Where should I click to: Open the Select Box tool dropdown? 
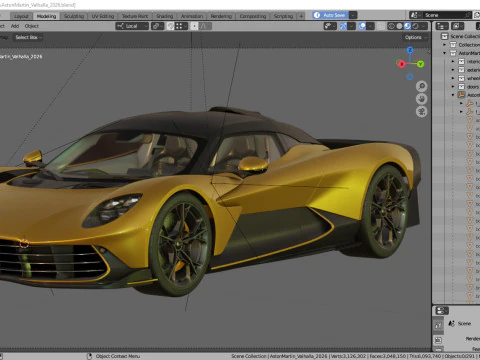click(28, 37)
